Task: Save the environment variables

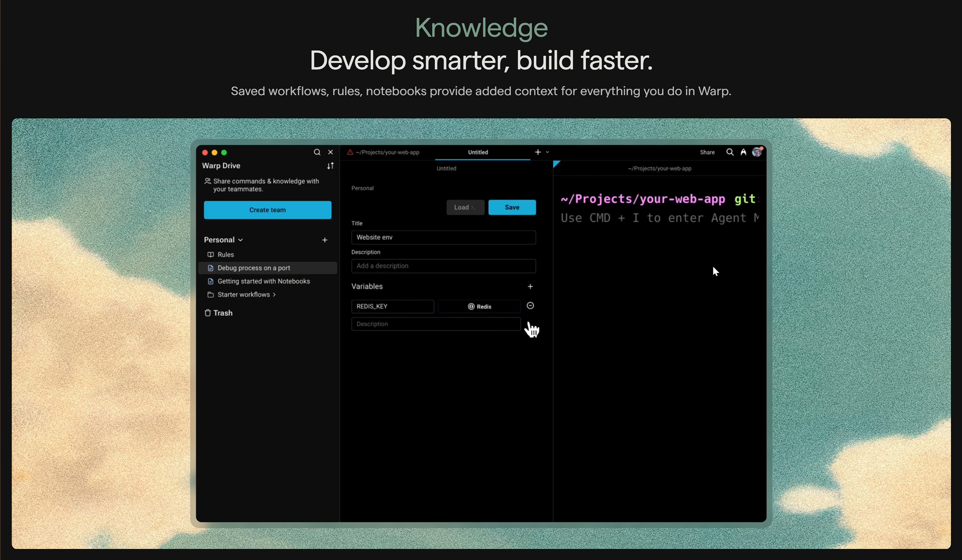Action: point(512,207)
